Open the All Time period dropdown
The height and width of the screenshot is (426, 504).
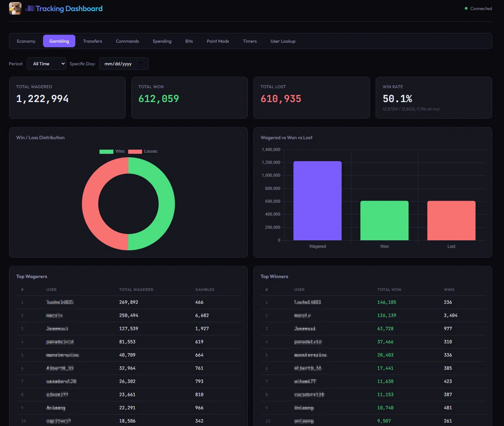(47, 64)
